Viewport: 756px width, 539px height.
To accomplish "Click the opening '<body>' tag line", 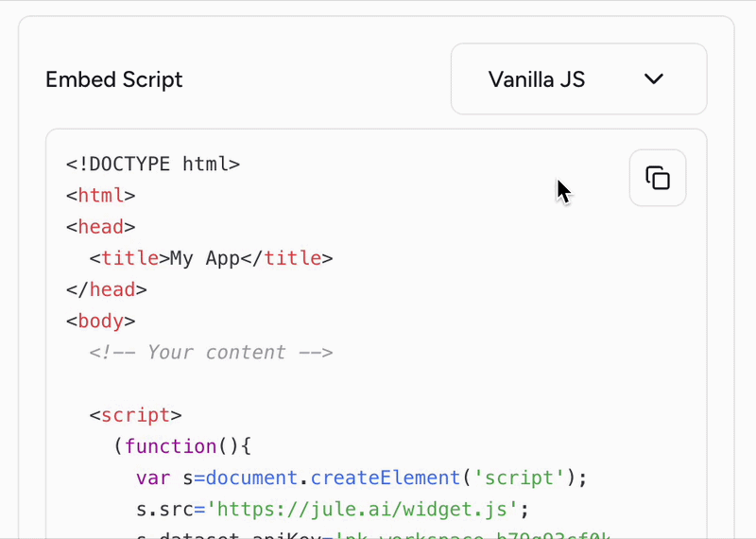I will (101, 322).
